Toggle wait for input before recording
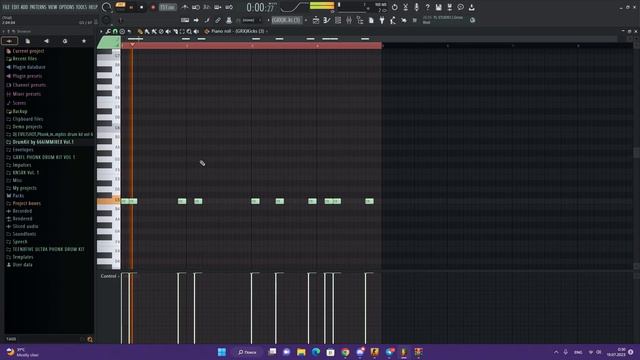Image resolution: width=640 pixels, height=360 pixels. (x=196, y=7)
